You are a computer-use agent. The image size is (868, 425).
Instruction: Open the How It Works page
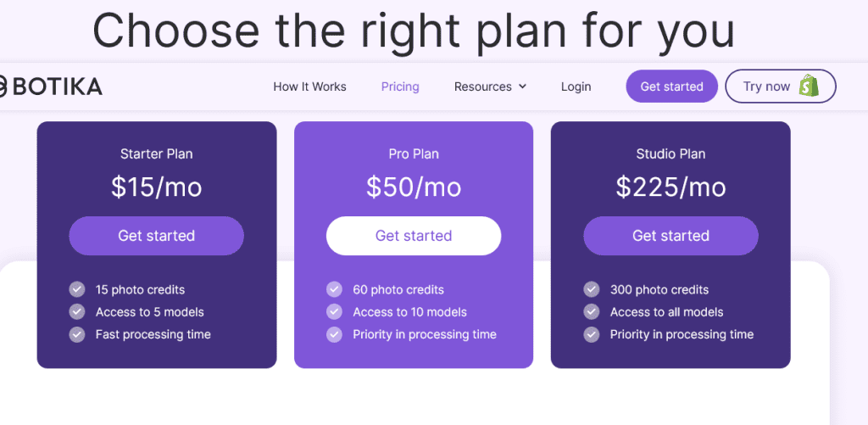tap(309, 87)
